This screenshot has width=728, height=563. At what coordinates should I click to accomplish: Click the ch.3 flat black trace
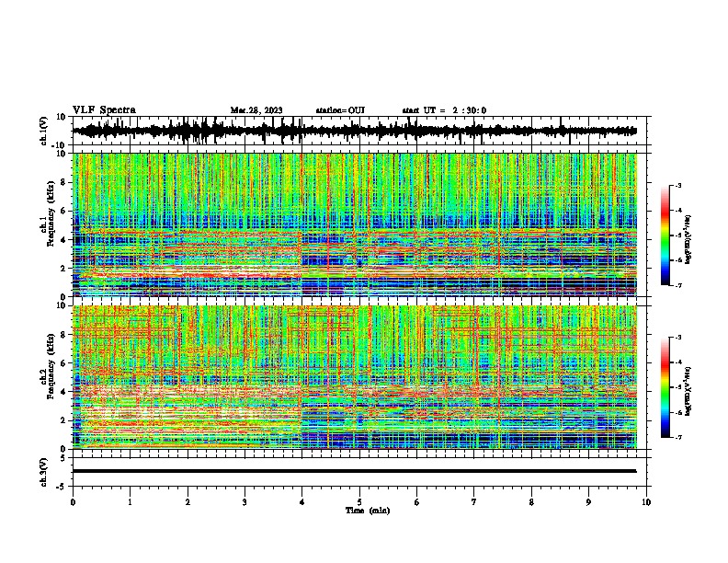(x=354, y=471)
